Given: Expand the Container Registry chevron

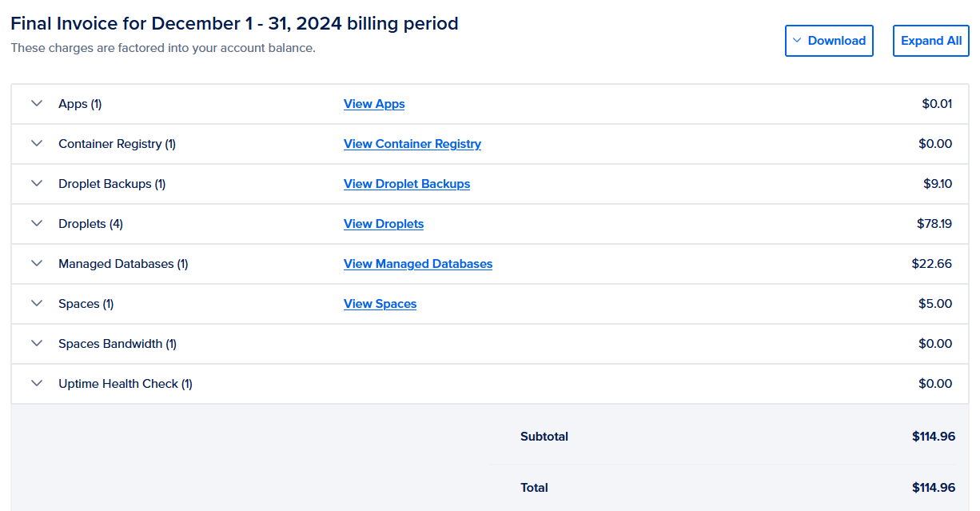Looking at the screenshot, I should click(36, 144).
